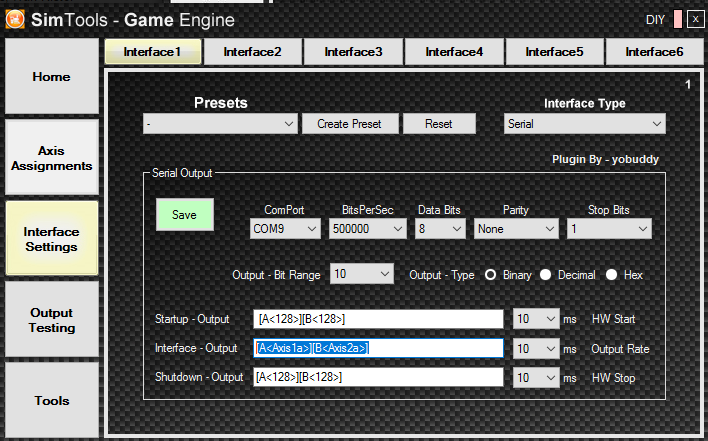
Task: Click the Create Preset button
Action: pyautogui.click(x=350, y=124)
